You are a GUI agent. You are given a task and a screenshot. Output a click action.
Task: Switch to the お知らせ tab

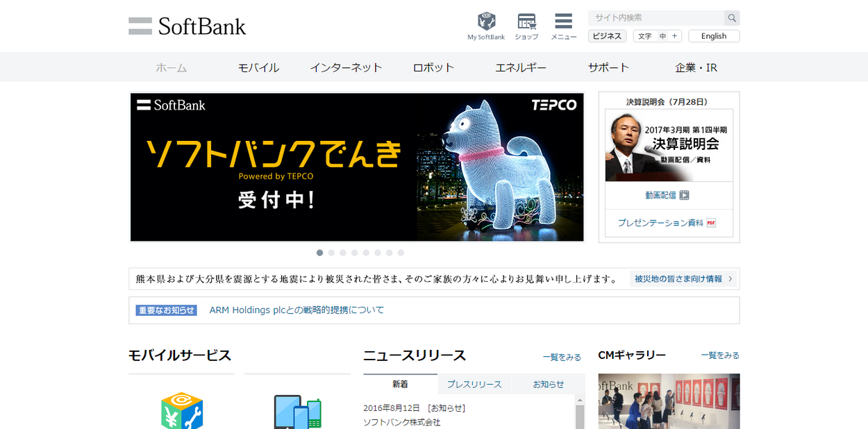coord(549,384)
